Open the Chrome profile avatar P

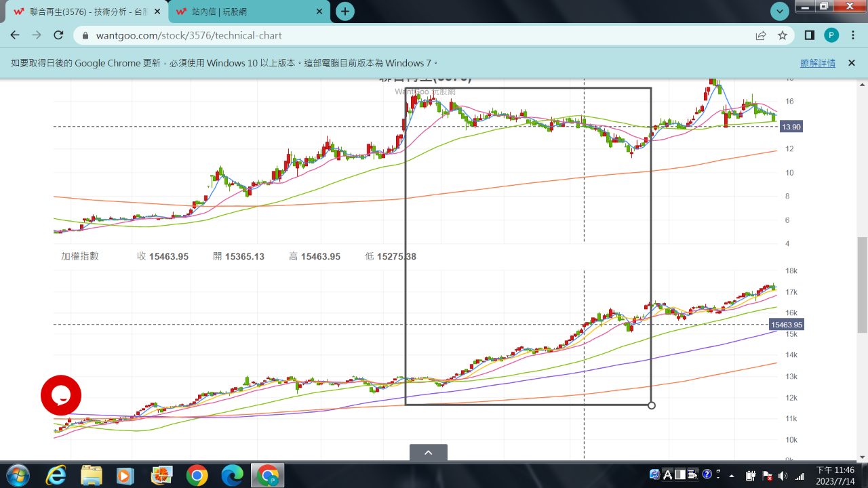tap(831, 35)
